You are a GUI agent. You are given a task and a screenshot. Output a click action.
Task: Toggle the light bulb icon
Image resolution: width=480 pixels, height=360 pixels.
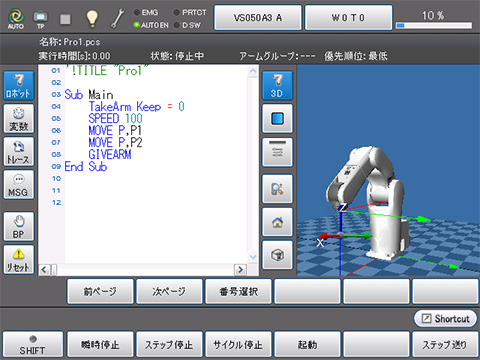pyautogui.click(x=92, y=18)
